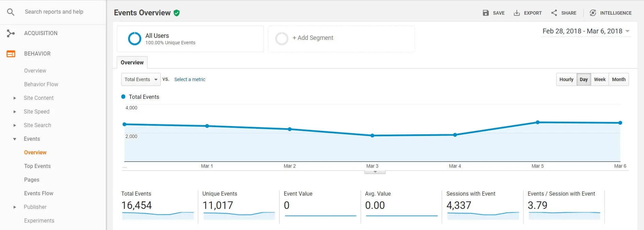Switch chart to Hourly granularity
644x230 pixels.
[x=566, y=79]
